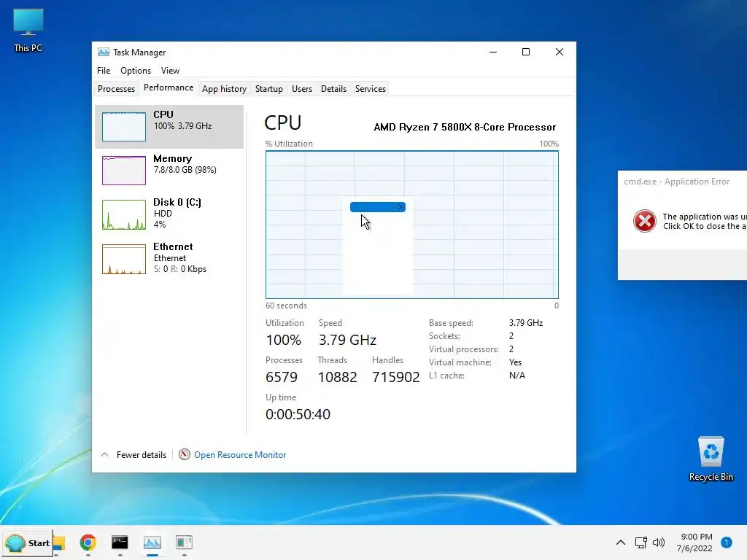Open the Details tab
747x560 pixels.
[333, 88]
